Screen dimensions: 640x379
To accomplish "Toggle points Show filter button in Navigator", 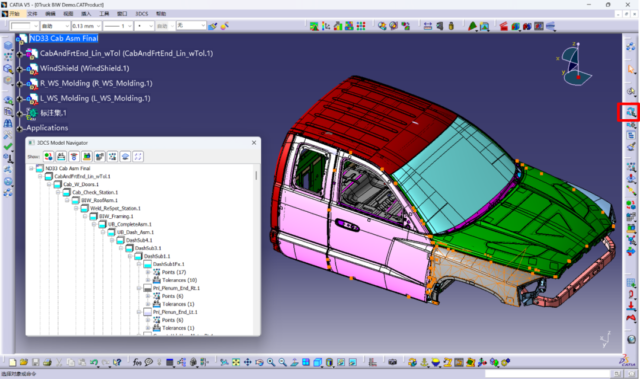I will (x=112, y=157).
